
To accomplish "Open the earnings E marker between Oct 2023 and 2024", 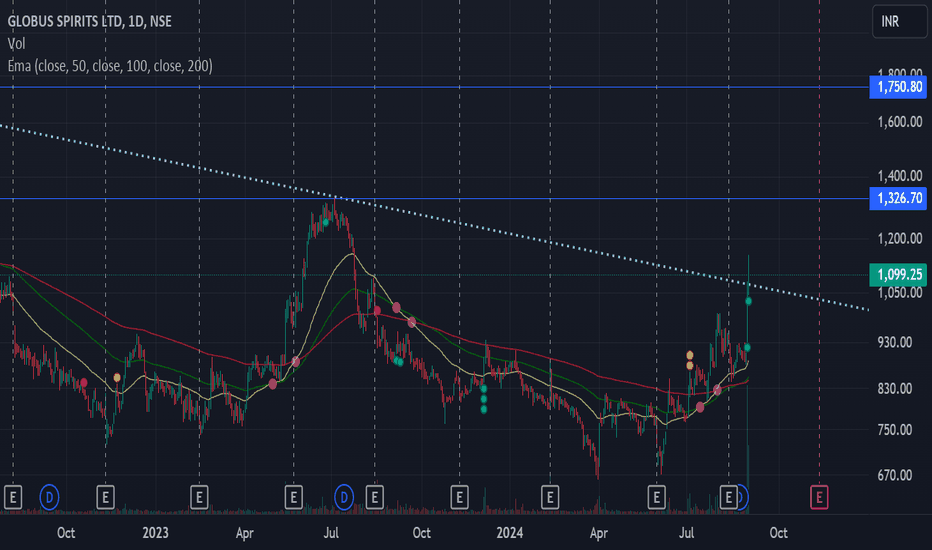I will coord(459,497).
